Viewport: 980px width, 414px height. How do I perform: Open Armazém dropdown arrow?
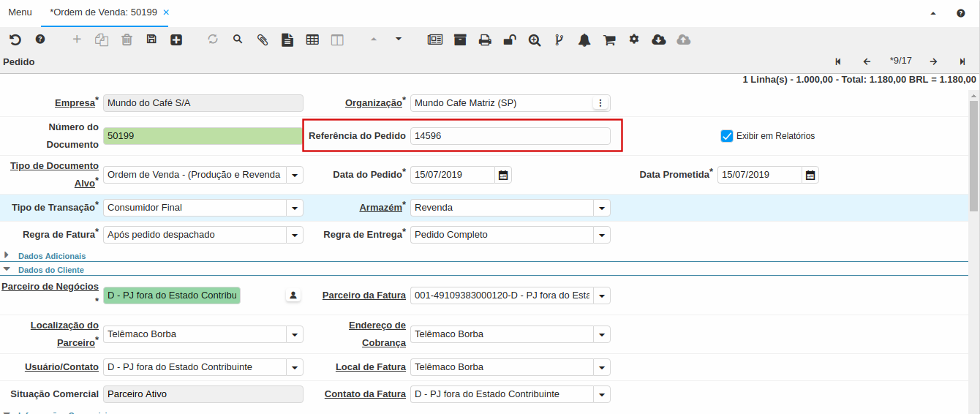click(x=602, y=208)
